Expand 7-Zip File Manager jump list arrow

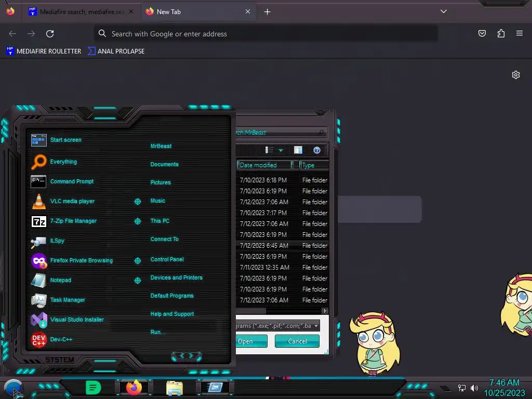coord(137,221)
